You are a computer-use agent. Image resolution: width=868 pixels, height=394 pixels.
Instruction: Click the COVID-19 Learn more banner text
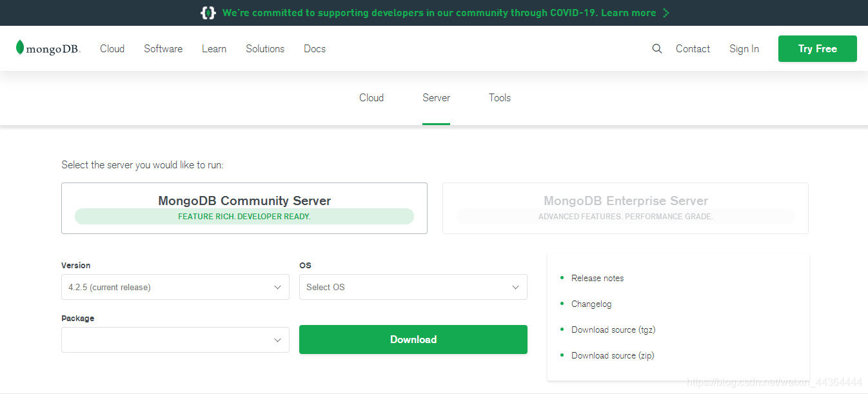[x=439, y=13]
